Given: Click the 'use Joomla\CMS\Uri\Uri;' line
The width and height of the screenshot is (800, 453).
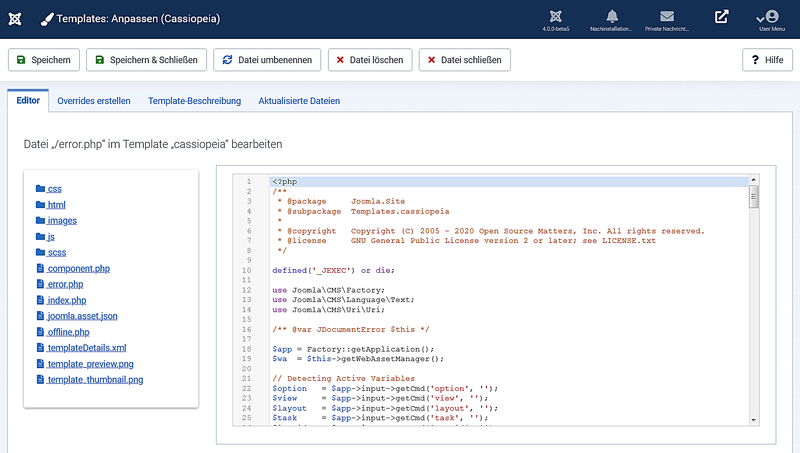Looking at the screenshot, I should [x=328, y=310].
